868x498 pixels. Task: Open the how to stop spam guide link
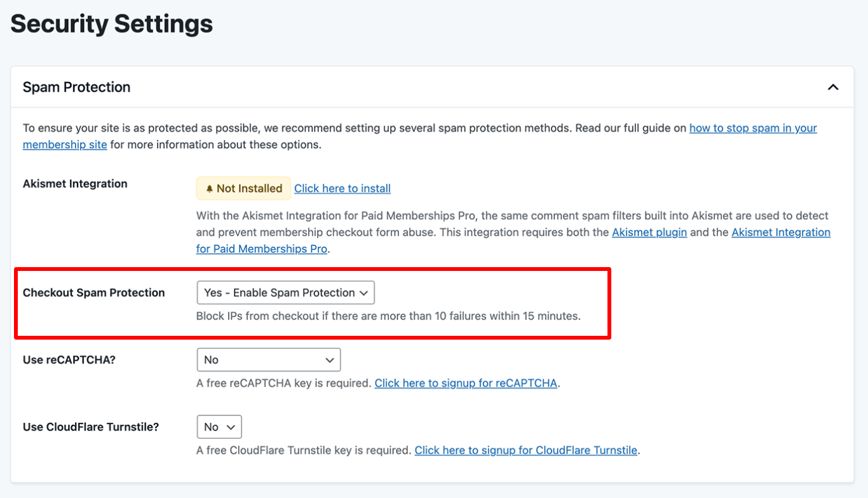(x=753, y=128)
